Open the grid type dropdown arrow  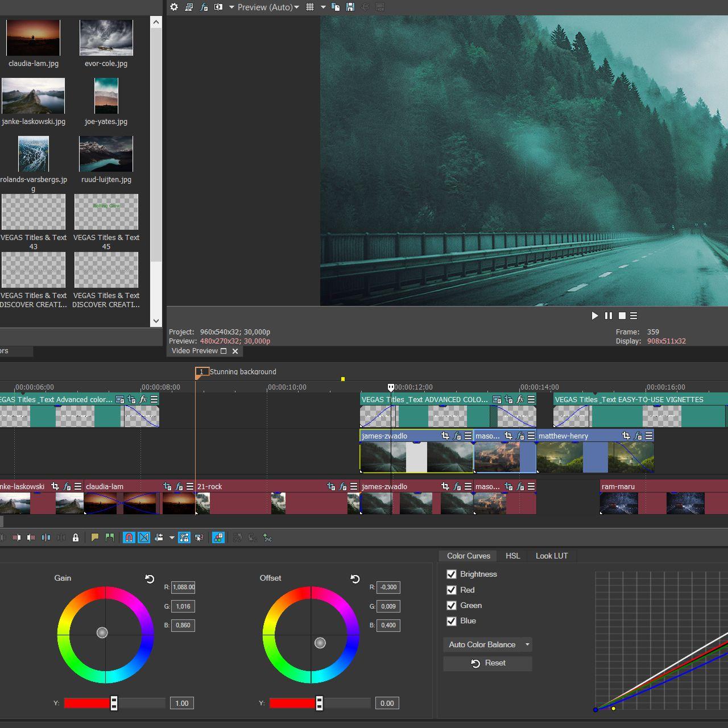click(322, 7)
